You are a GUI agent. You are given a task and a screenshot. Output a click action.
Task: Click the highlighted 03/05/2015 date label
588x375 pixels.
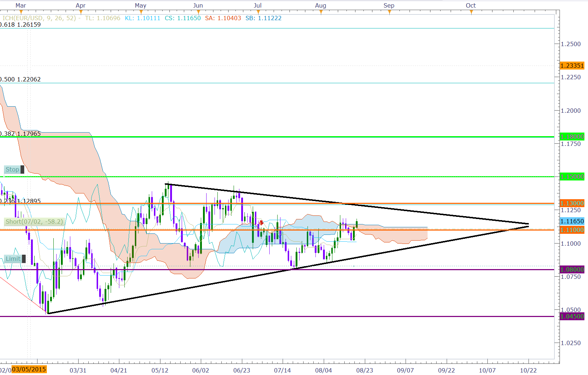(x=29, y=369)
